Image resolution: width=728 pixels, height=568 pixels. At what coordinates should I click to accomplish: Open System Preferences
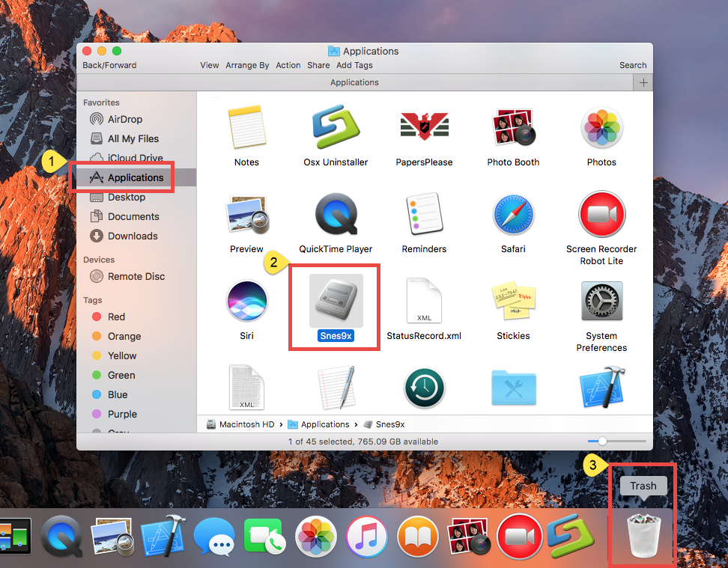(x=601, y=301)
